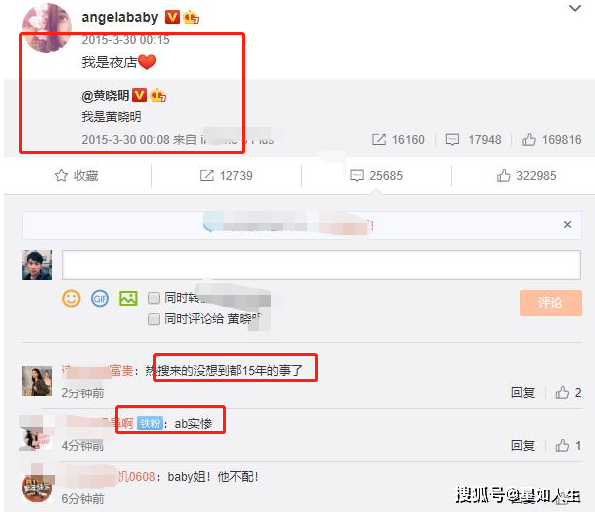
Task: Like the first comment with thumbs-up
Action: click(x=562, y=392)
